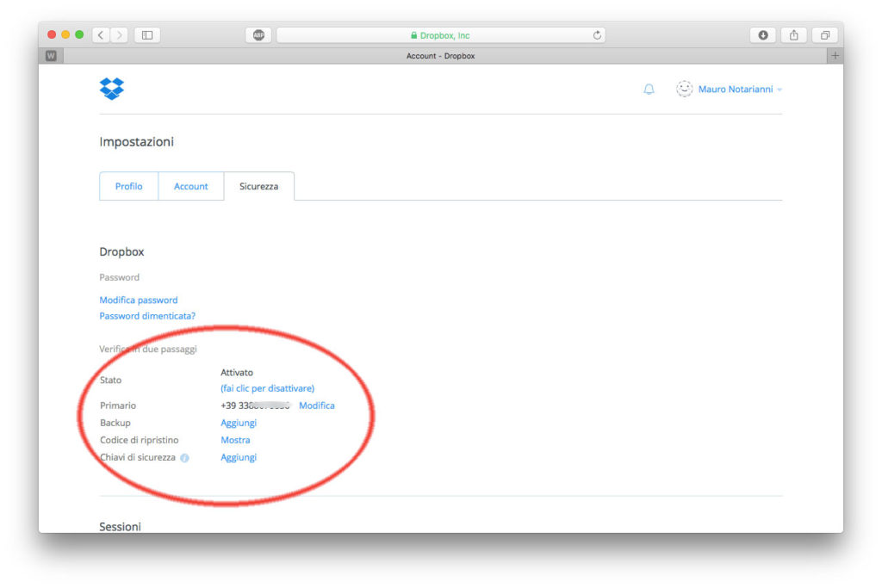The width and height of the screenshot is (882, 588).
Task: Show all tabs using the tab overview icon
Action: click(x=824, y=34)
